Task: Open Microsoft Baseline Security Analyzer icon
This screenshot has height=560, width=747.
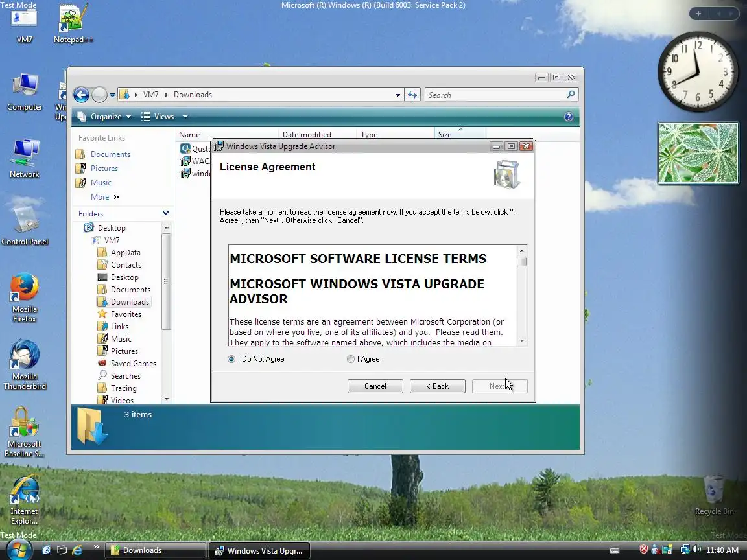Action: (24, 432)
